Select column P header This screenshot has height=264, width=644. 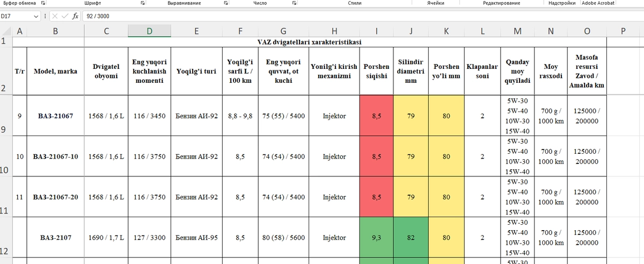tap(623, 32)
